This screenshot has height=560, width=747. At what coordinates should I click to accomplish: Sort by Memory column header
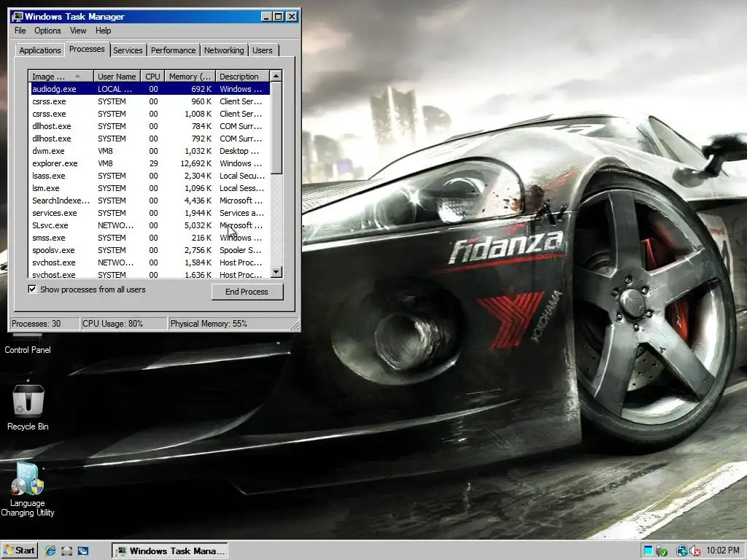[x=190, y=76]
